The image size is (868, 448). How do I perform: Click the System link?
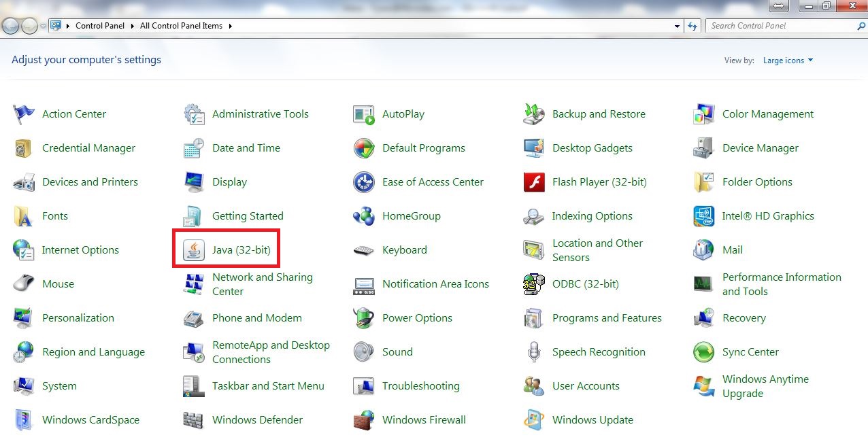click(59, 386)
